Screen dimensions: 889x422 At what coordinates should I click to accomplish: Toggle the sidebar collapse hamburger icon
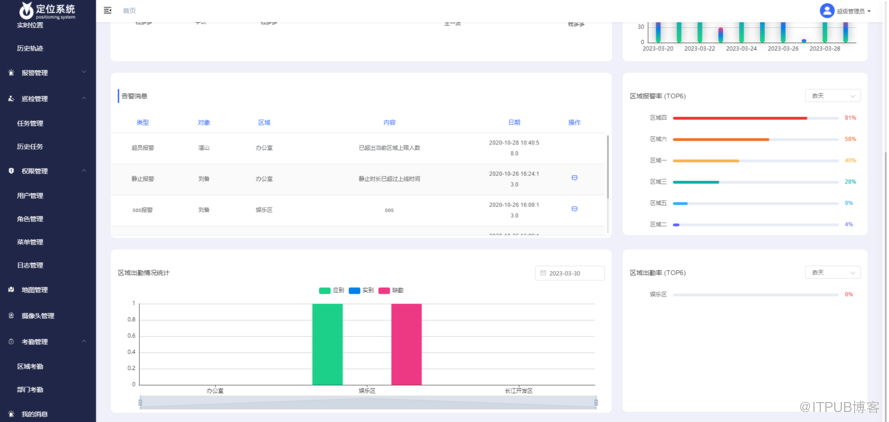(x=108, y=10)
